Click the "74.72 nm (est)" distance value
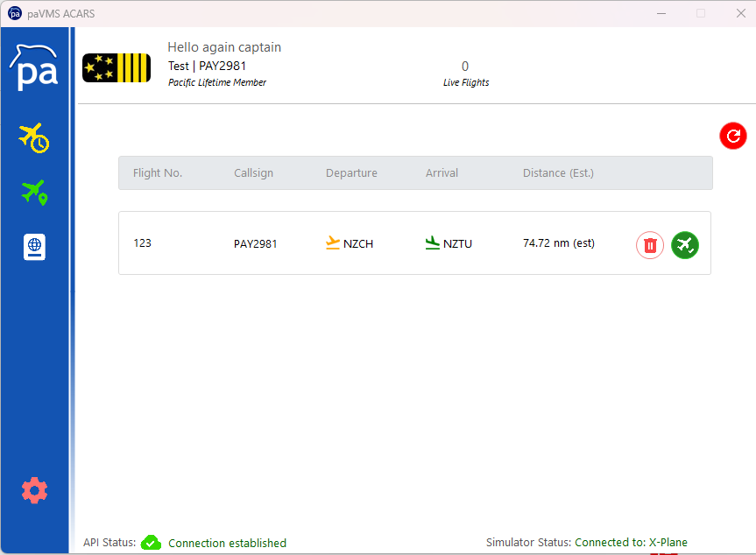This screenshot has height=555, width=756. [x=559, y=243]
